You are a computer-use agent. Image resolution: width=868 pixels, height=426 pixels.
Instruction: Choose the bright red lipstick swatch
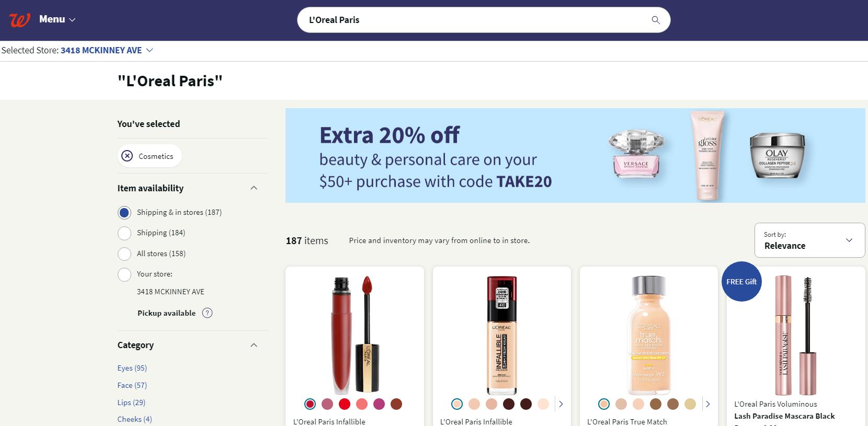(x=344, y=404)
